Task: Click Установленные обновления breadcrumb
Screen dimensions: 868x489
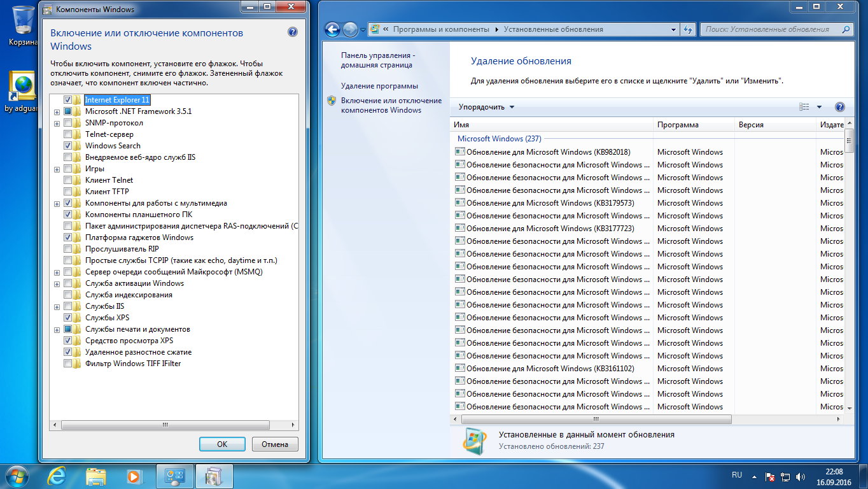Action: coord(553,29)
